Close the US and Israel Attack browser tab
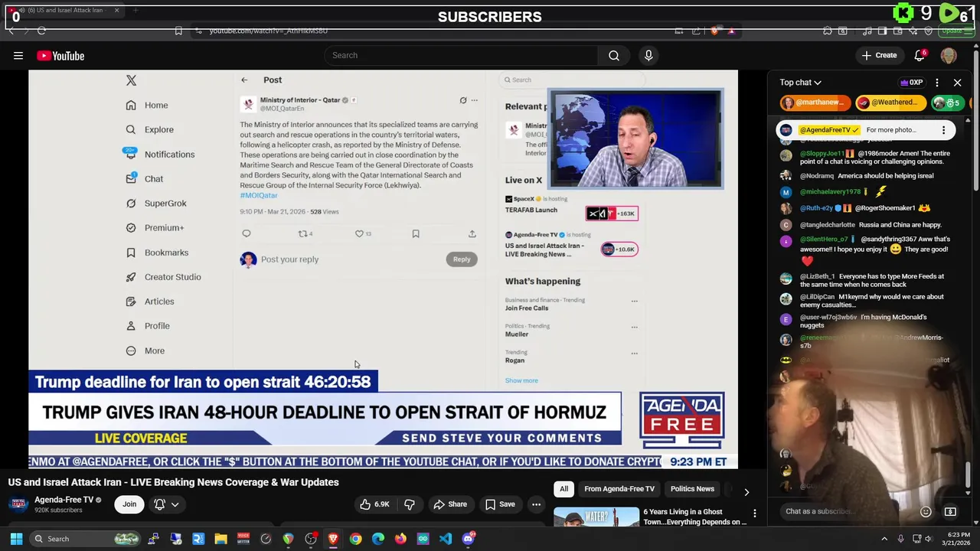Viewport: 980px width, 551px height. click(116, 10)
